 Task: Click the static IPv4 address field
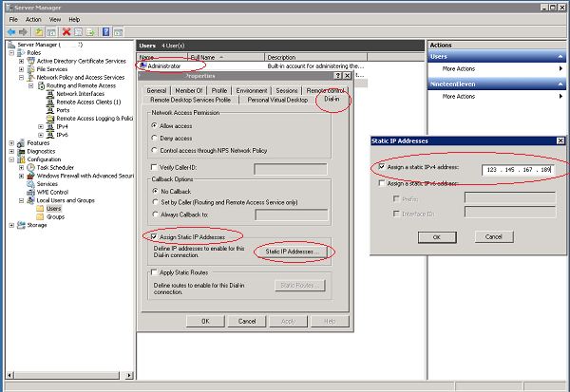(516, 169)
